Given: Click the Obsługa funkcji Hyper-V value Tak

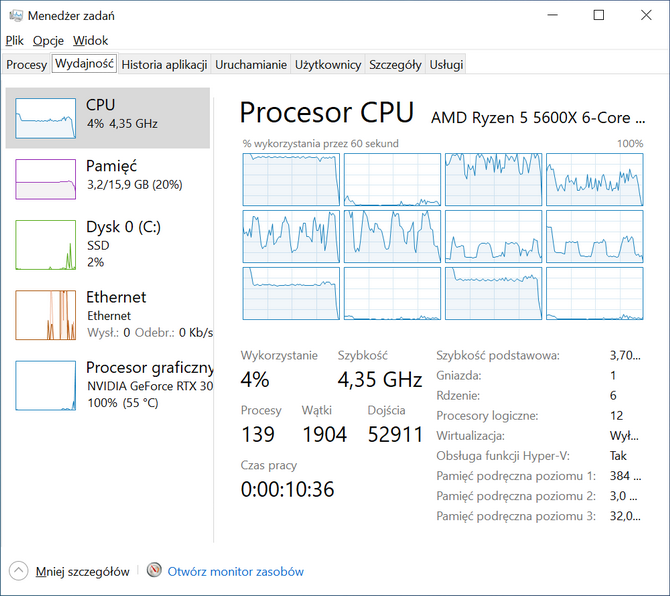Looking at the screenshot, I should point(618,455).
